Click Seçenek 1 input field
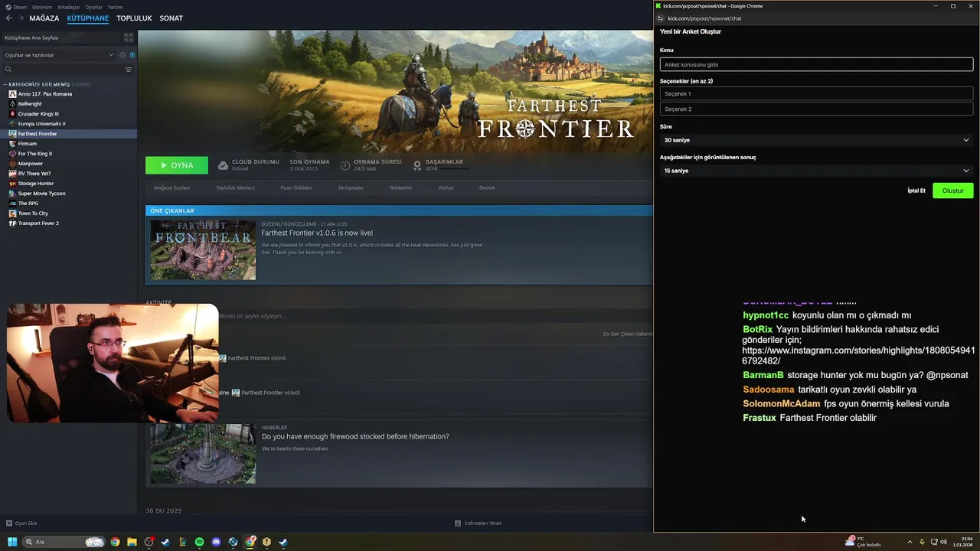 click(816, 94)
